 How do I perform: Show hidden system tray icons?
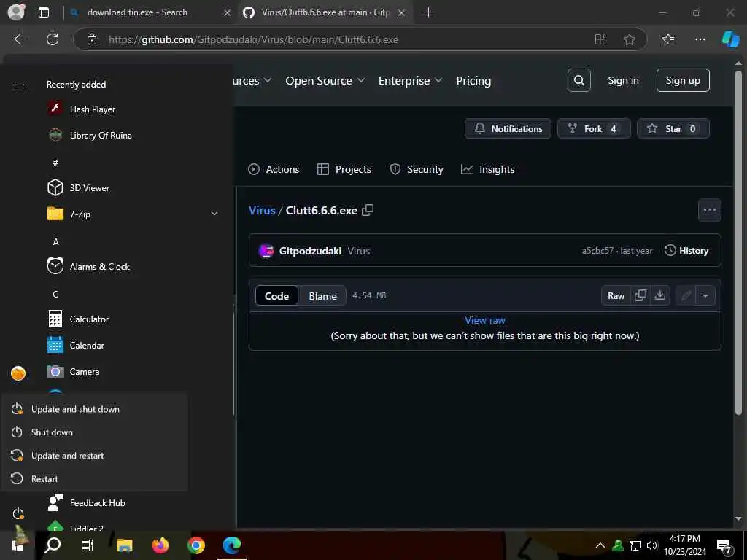click(x=600, y=545)
